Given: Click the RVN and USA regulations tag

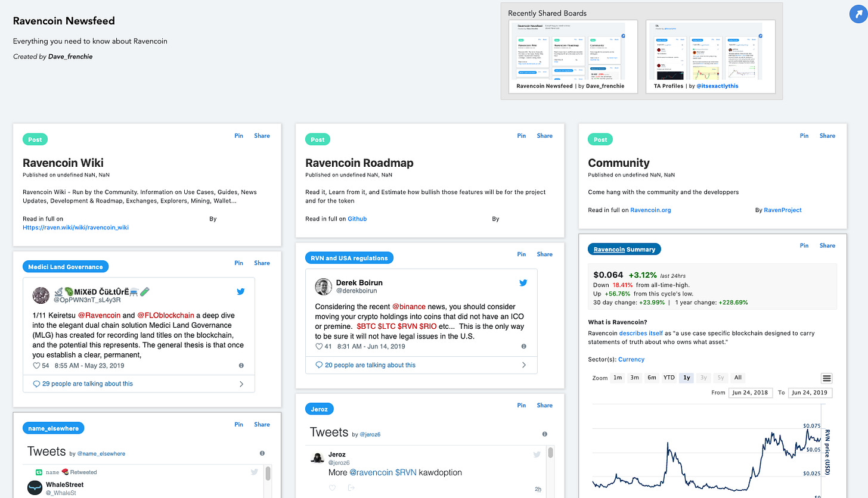Looking at the screenshot, I should click(349, 258).
